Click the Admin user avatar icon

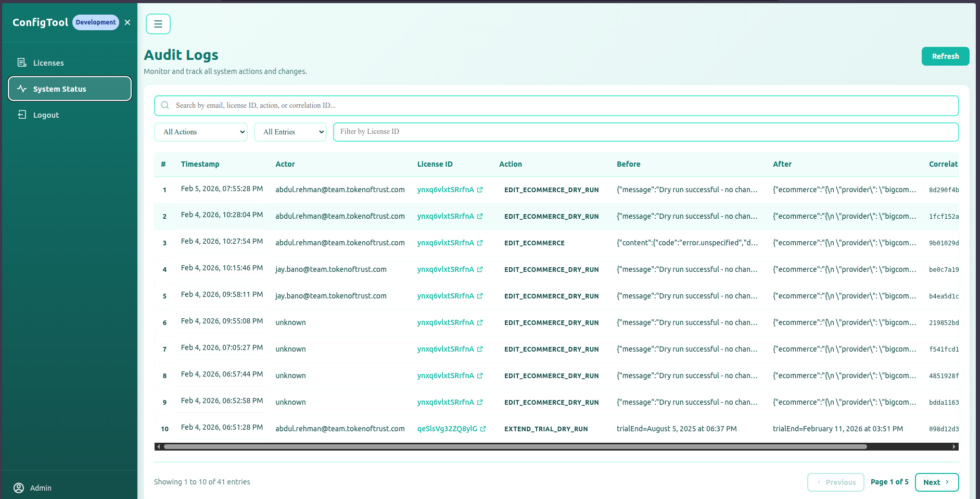[19, 488]
